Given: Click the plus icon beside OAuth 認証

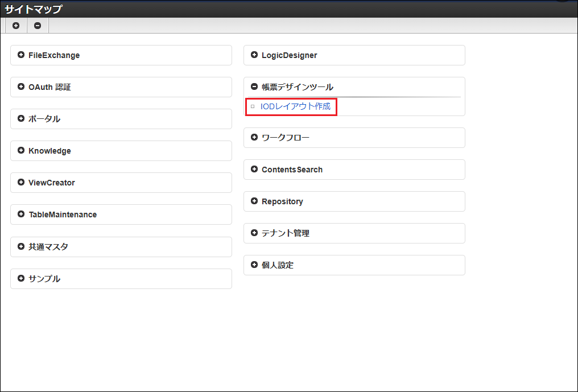Looking at the screenshot, I should coord(21,87).
